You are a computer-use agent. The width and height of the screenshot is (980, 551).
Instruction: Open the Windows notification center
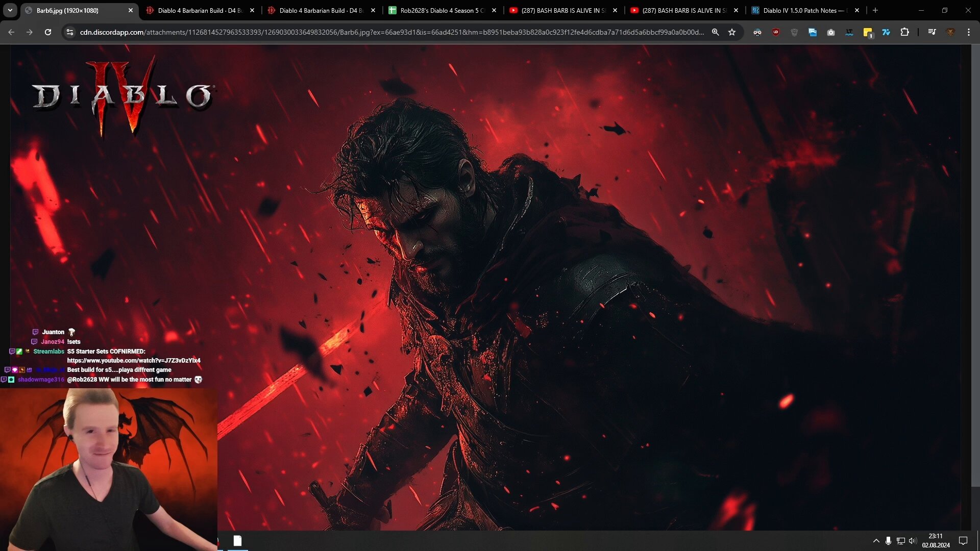(x=963, y=541)
